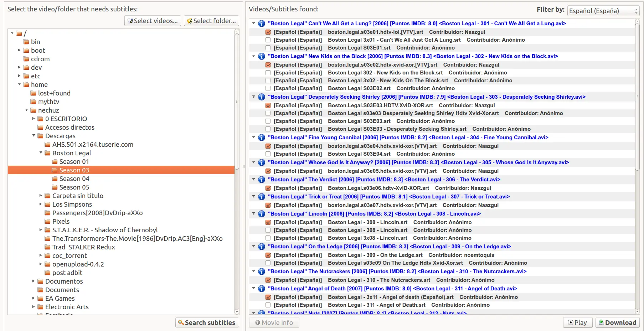Select the Trick or Treat video row title
The height and width of the screenshot is (331, 644).
(389, 197)
